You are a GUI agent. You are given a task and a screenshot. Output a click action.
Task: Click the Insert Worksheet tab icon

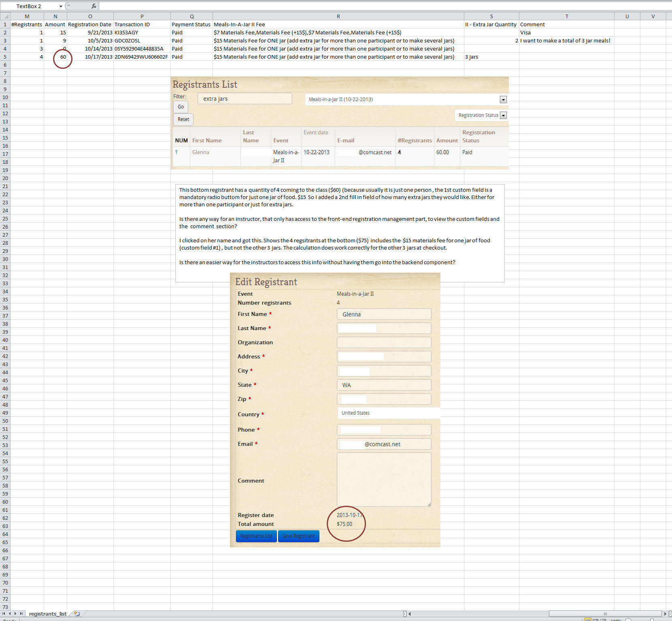(77, 614)
